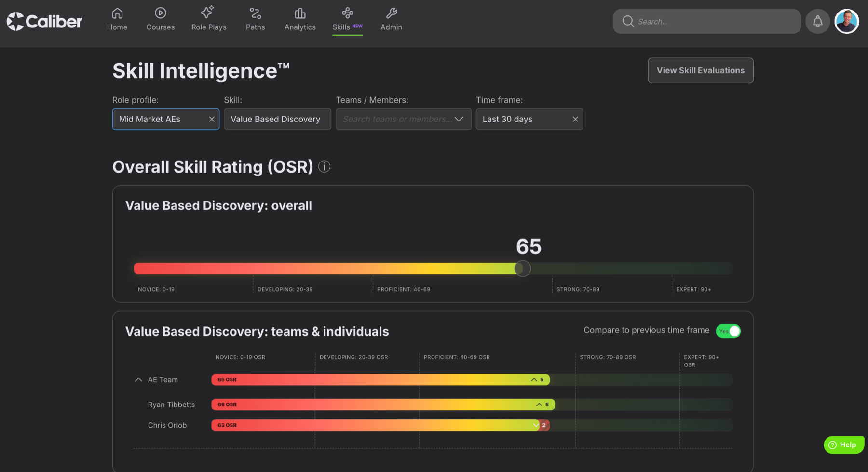Image resolution: width=868 pixels, height=472 pixels.
Task: Toggle Compare to previous time frame switch
Action: pos(728,331)
